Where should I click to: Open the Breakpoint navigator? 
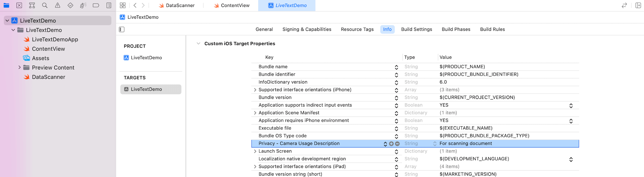(96, 5)
